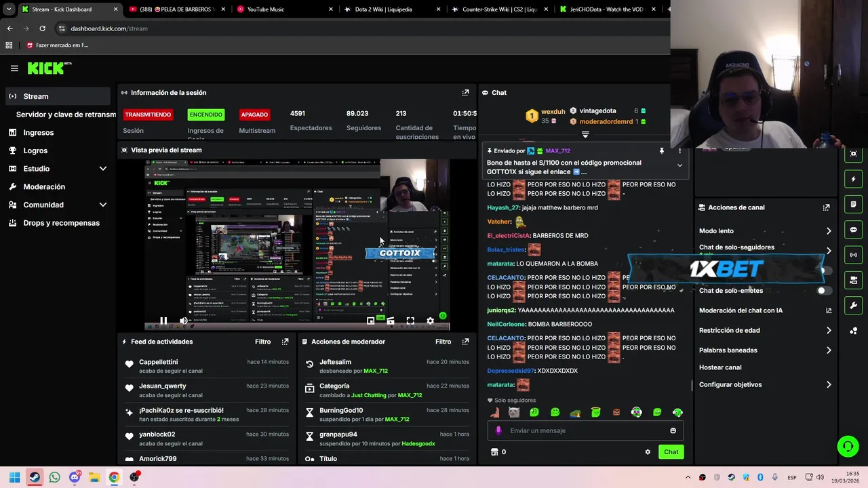Expand the Estudio sidebar section
Image resolution: width=868 pixels, height=488 pixels.
[x=103, y=168]
